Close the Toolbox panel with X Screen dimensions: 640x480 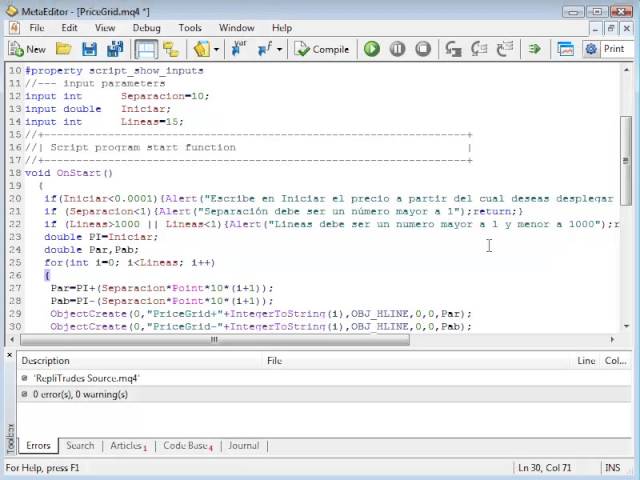coord(10,356)
